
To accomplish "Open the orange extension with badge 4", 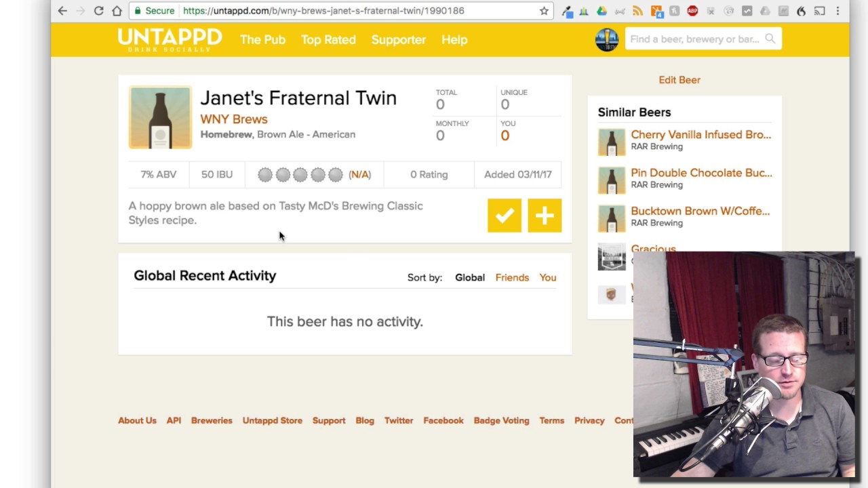I will point(656,11).
